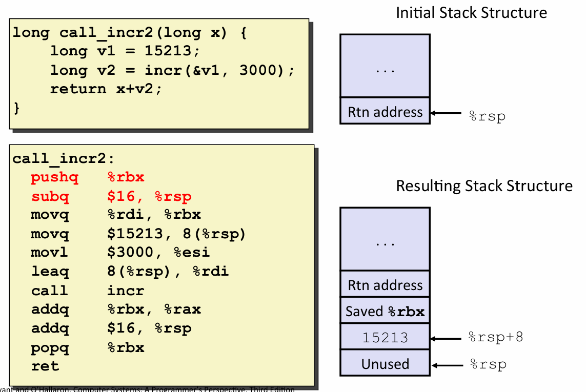Click the leaq 8(%rsp), %rdi line

(x=130, y=271)
